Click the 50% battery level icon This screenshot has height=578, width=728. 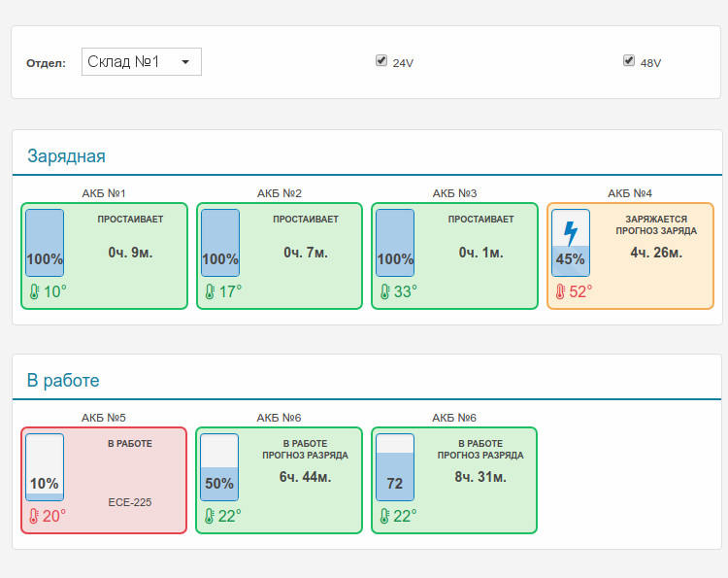(x=219, y=467)
